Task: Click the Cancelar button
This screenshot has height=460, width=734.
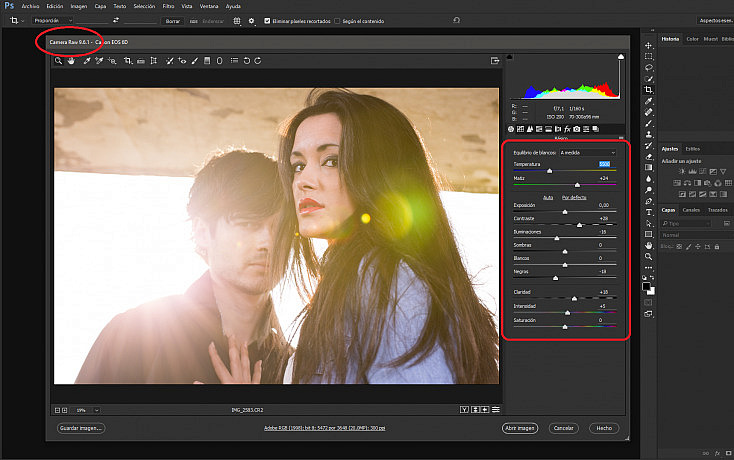Action: pyautogui.click(x=564, y=428)
